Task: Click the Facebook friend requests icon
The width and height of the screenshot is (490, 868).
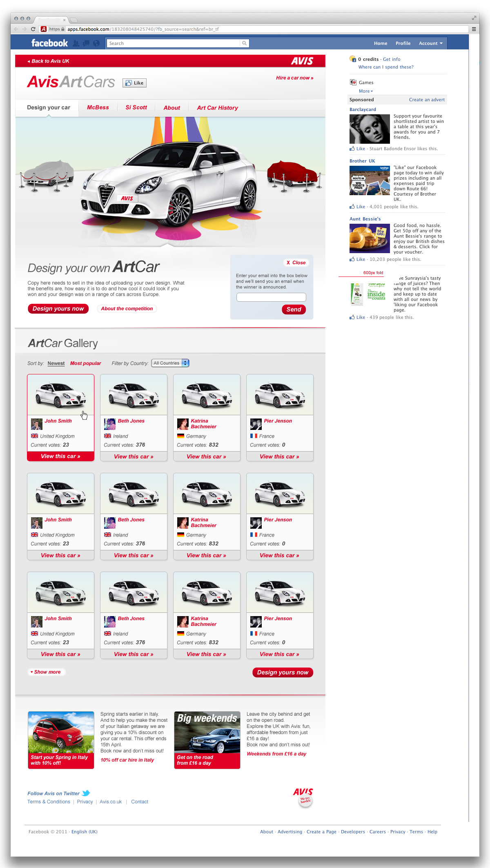Action: click(76, 43)
